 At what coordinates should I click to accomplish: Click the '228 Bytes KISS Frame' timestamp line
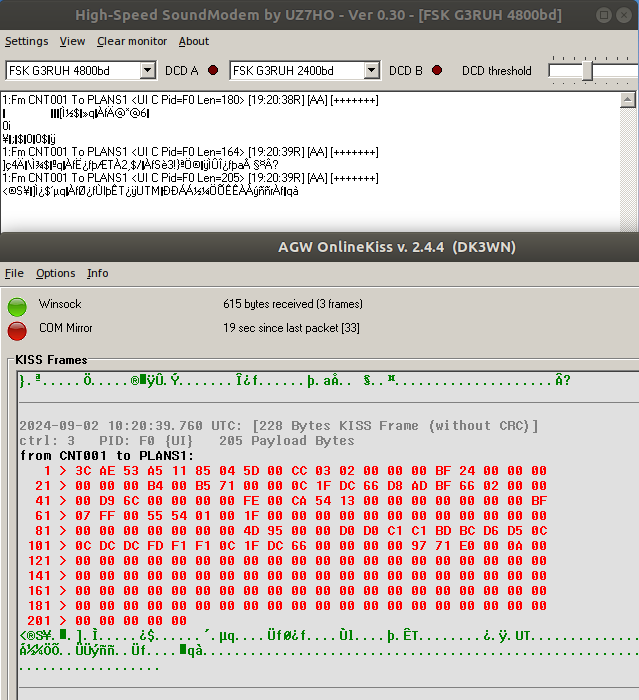pos(279,425)
